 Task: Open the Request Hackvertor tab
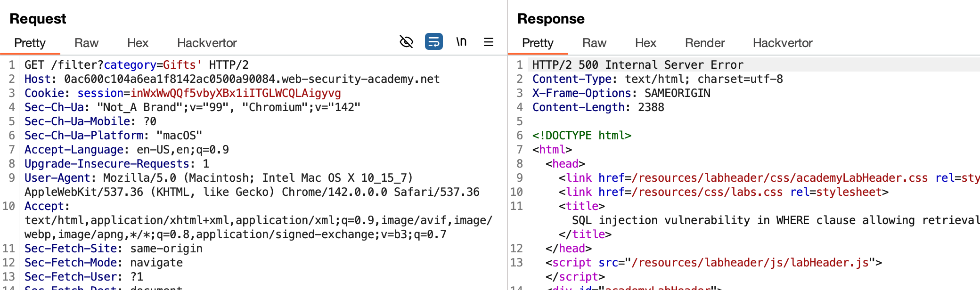pyautogui.click(x=207, y=43)
